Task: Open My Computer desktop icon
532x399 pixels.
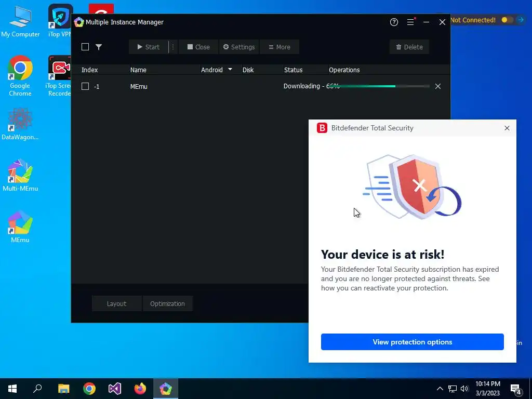Action: coord(20,21)
